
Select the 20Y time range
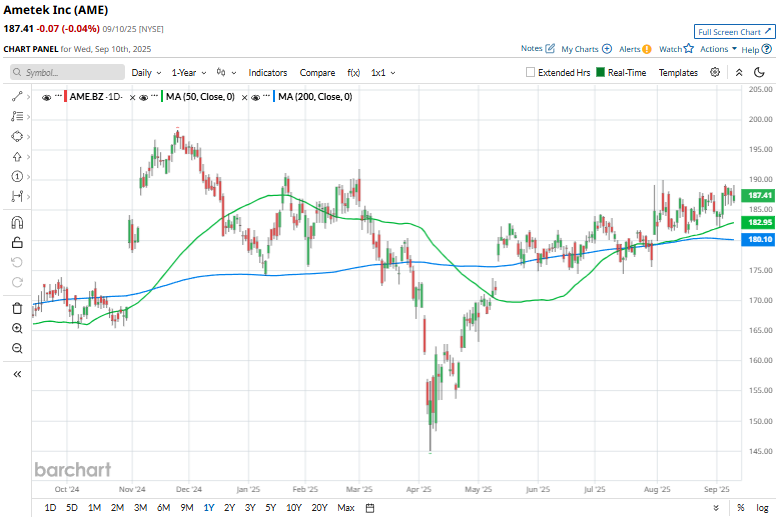click(319, 508)
